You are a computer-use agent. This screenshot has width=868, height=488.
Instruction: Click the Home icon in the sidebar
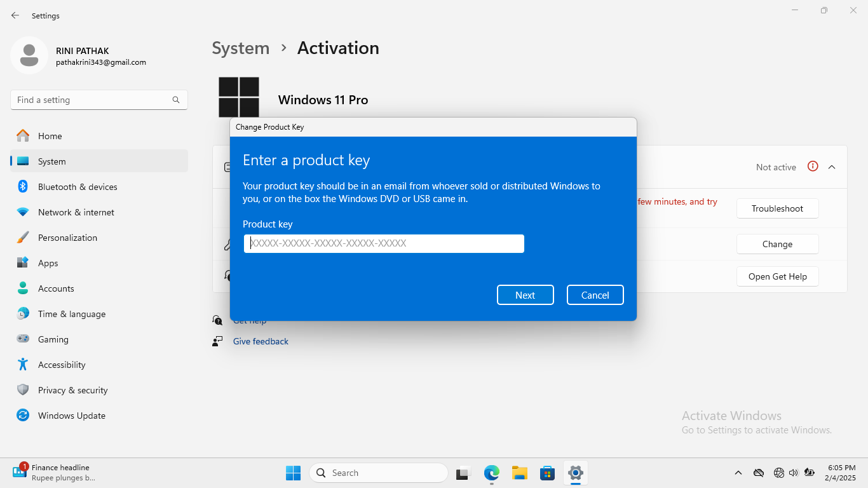tap(23, 136)
